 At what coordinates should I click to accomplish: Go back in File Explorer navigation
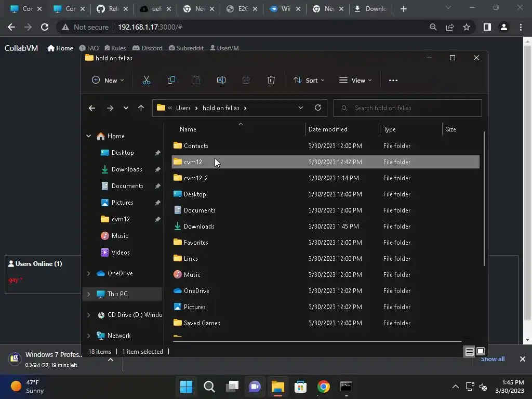[91, 108]
